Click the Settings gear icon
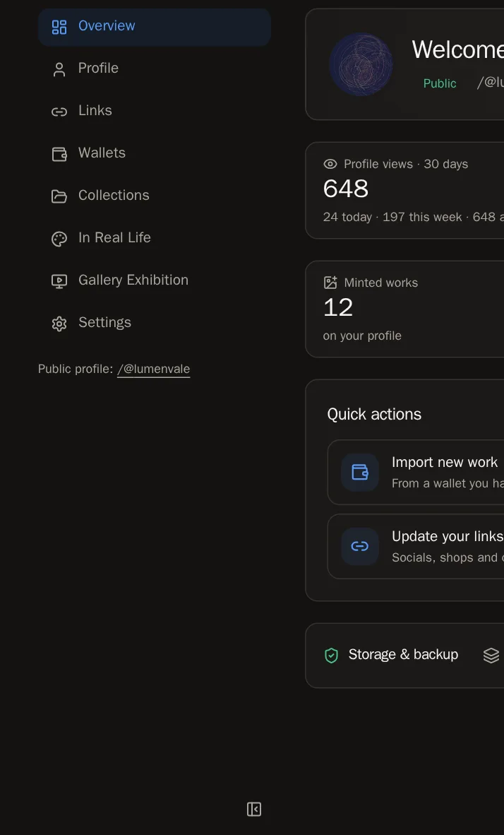The image size is (504, 835). 59,324
